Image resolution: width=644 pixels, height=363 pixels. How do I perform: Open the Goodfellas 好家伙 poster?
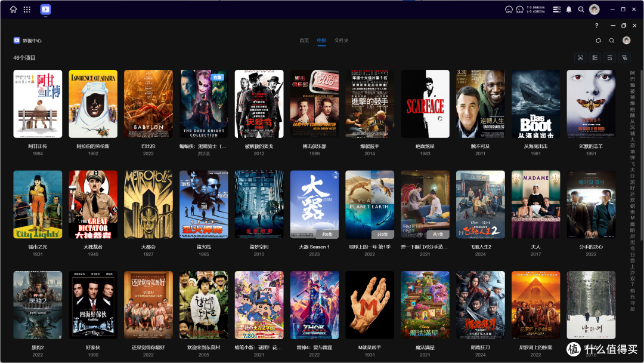coord(93,305)
